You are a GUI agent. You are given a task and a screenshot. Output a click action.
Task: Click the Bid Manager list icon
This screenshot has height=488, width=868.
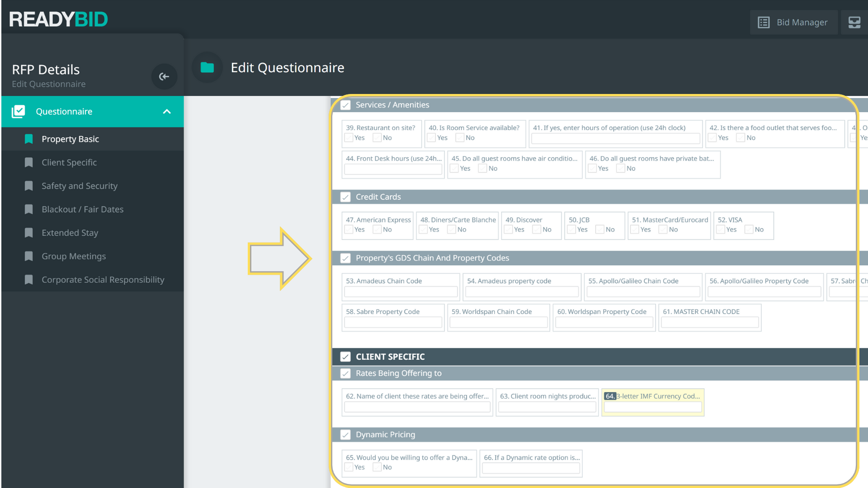tap(764, 22)
